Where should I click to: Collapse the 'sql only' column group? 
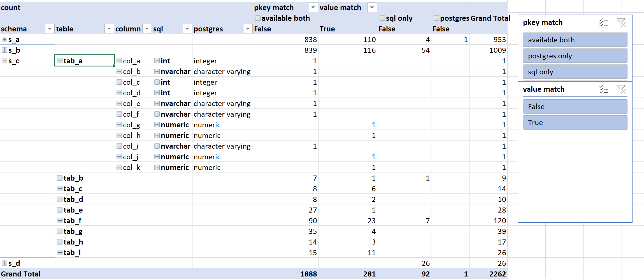pos(382,18)
